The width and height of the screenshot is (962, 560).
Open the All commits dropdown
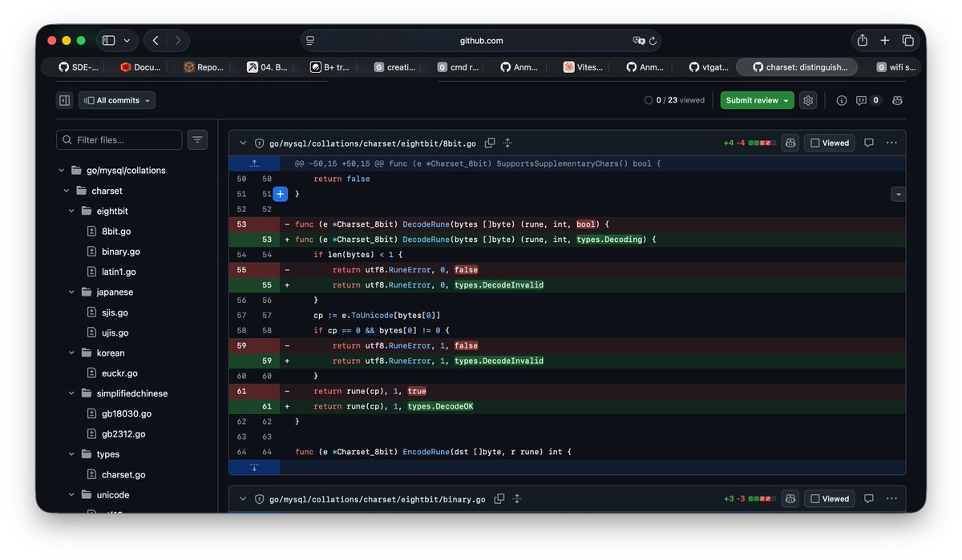117,100
